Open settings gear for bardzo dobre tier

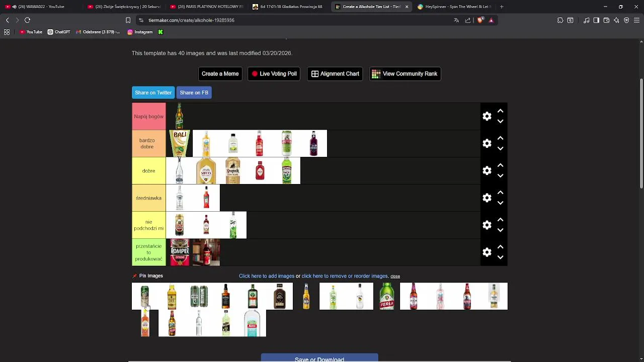487,143
